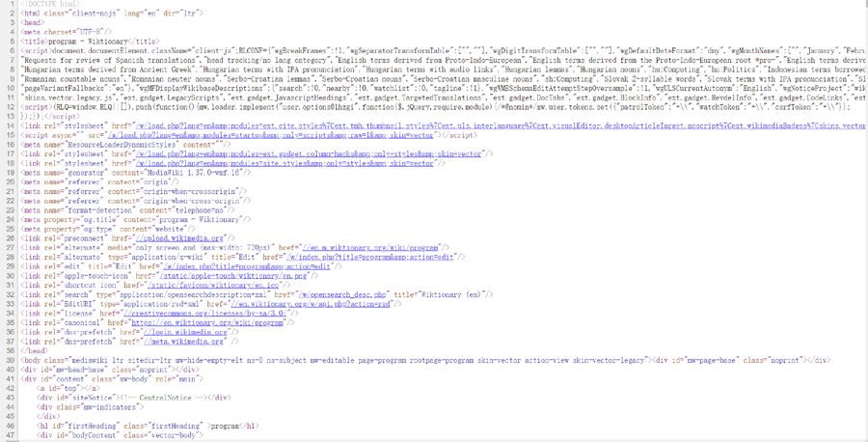The height and width of the screenshot is (442, 868).
Task: Click the <!DOCTYPE html> line
Action: pyautogui.click(x=50, y=4)
